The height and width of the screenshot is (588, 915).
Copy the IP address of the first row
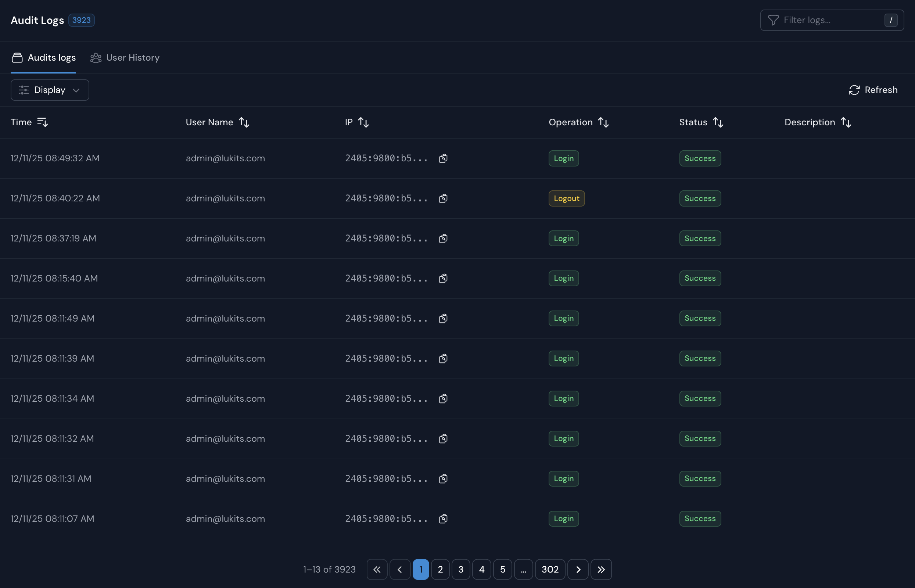[x=443, y=158]
